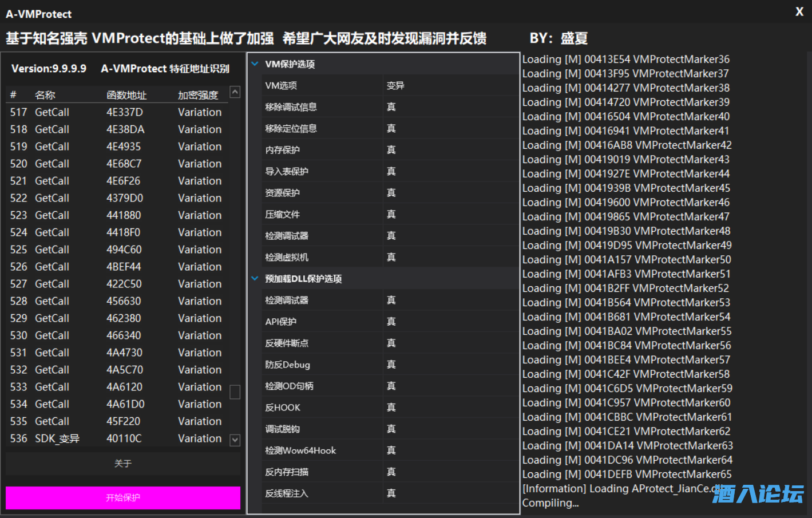This screenshot has height=518, width=812.
Task: Close the A-VMProtect window with X
Action: pos(799,11)
